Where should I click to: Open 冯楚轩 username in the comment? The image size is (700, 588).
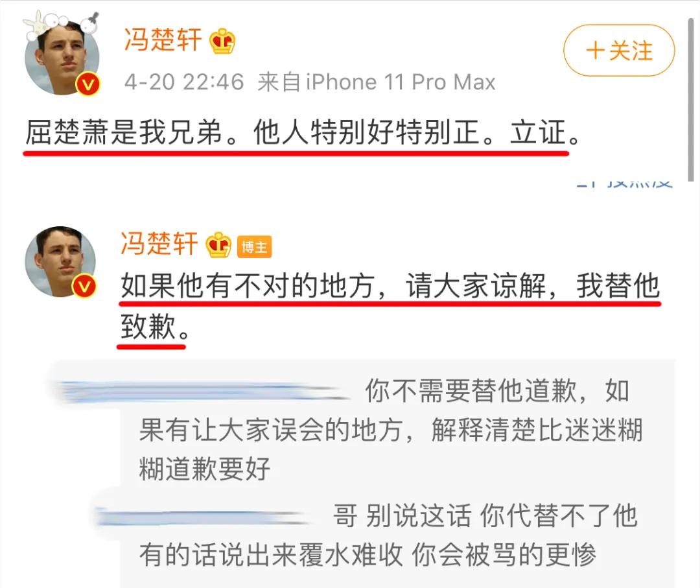coord(159,244)
